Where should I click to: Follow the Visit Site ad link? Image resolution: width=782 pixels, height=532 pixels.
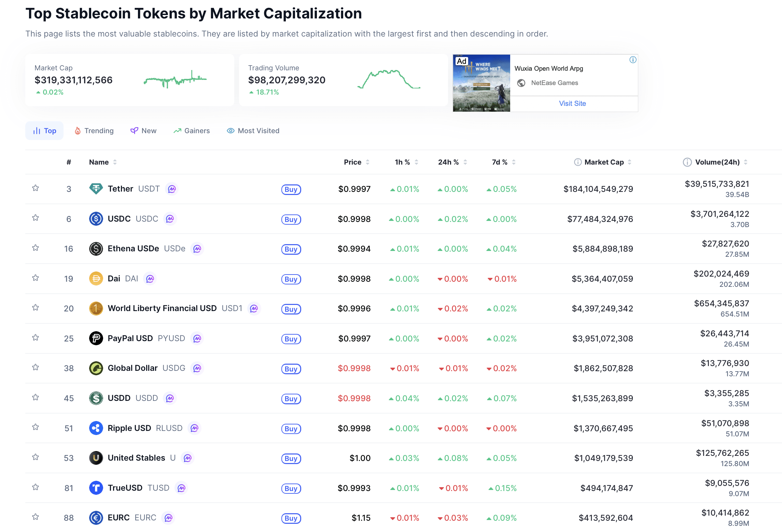[572, 103]
